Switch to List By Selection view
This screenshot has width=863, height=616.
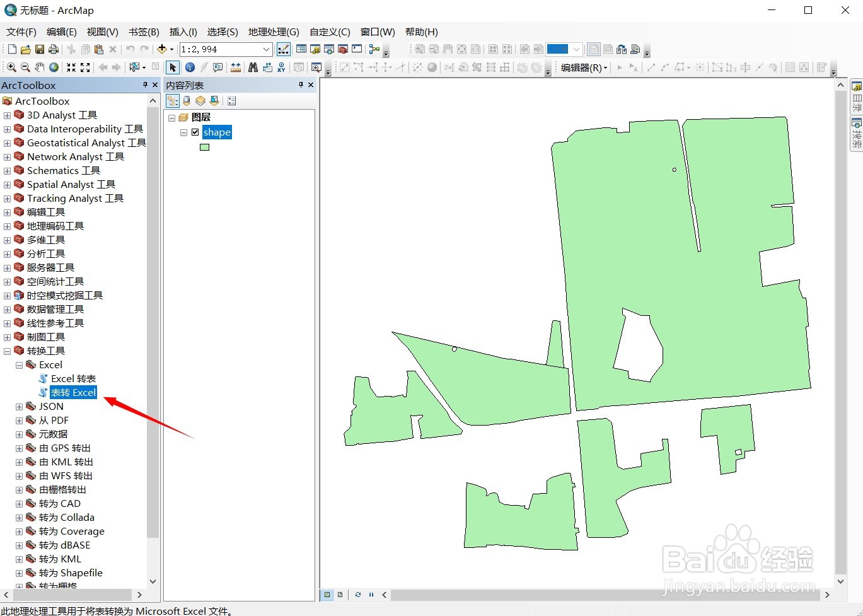click(214, 101)
